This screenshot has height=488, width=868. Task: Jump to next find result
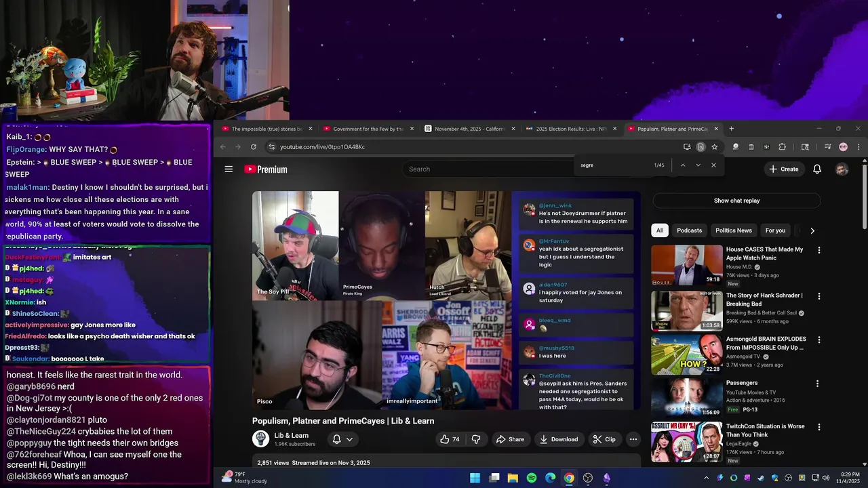point(698,165)
